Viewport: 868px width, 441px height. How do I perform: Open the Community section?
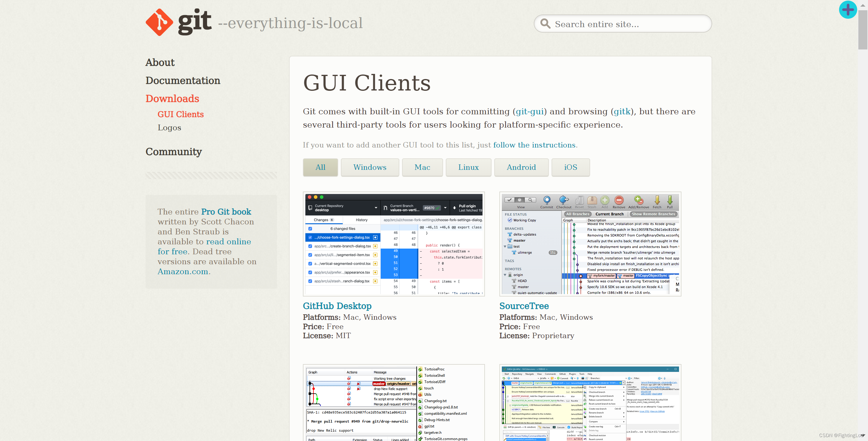(x=174, y=152)
